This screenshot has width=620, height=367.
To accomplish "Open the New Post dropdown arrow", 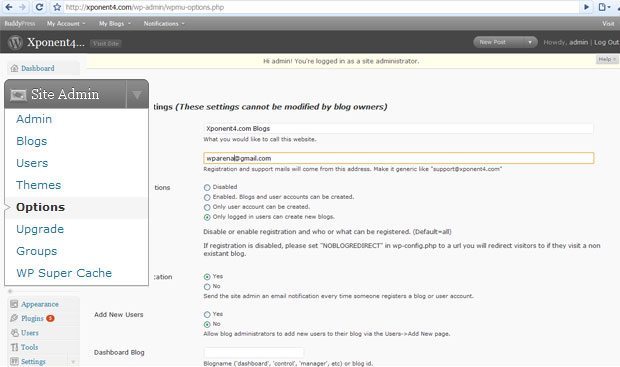I will pos(530,42).
